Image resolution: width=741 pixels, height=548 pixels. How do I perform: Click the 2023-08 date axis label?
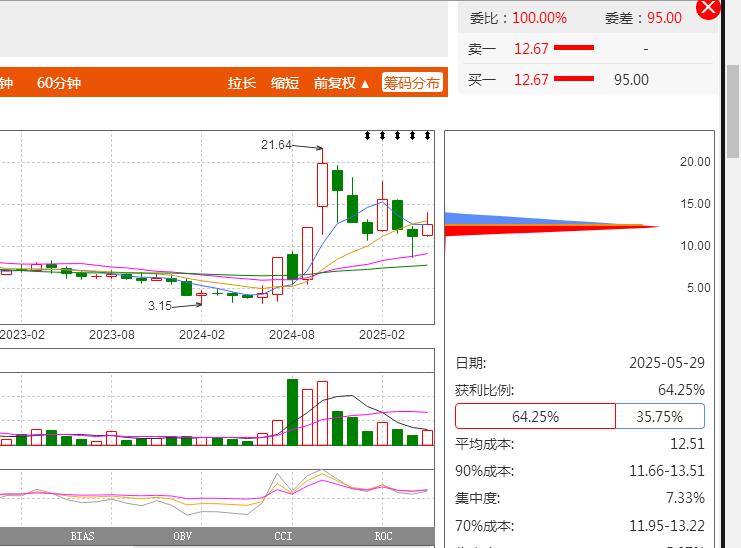(112, 335)
